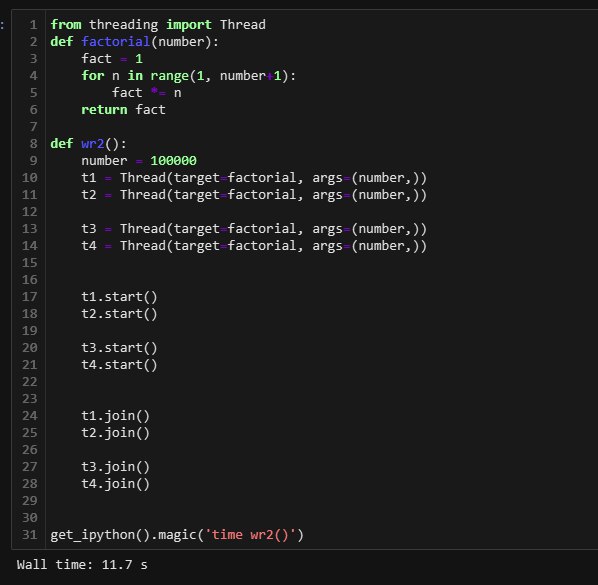Click the 't3.start()' line
Viewport: 598px width, 585px height.
click(x=119, y=348)
